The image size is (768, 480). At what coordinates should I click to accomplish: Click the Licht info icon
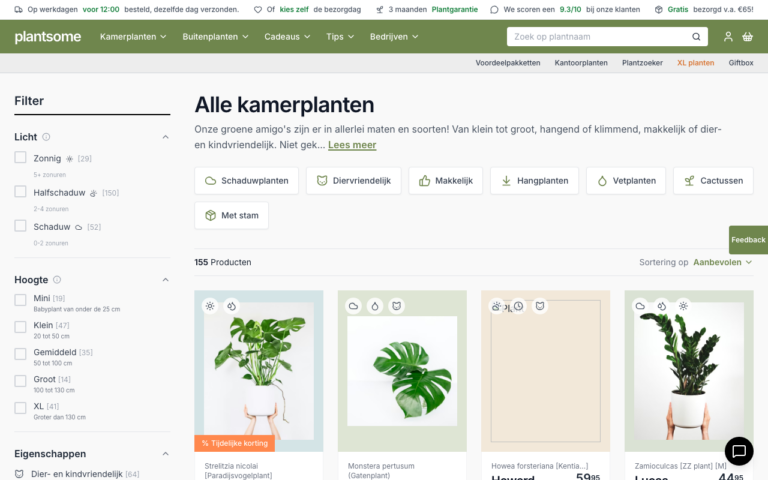tap(46, 137)
